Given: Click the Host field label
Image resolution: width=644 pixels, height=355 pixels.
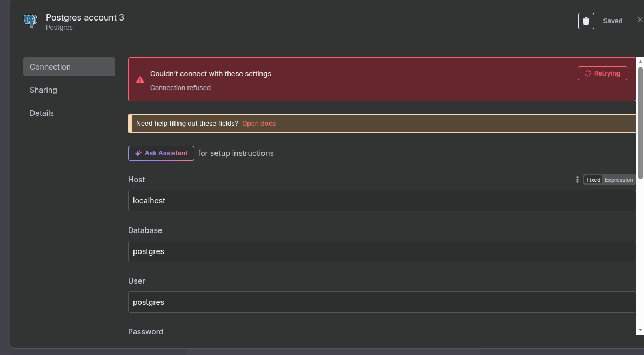Looking at the screenshot, I should 136,180.
